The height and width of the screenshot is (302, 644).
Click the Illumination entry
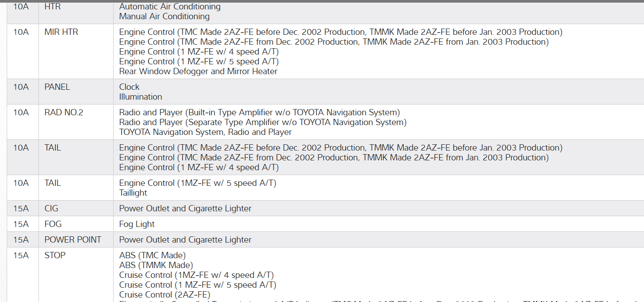click(140, 97)
